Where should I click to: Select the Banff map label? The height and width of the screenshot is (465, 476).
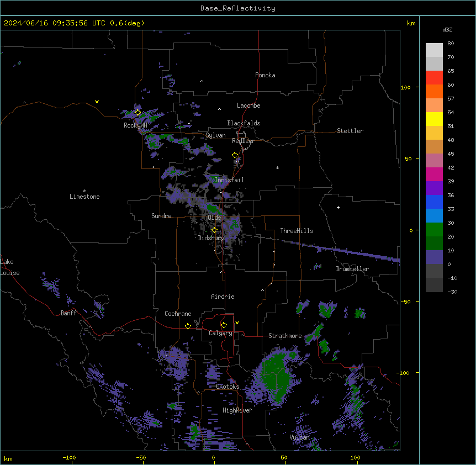pyautogui.click(x=68, y=313)
